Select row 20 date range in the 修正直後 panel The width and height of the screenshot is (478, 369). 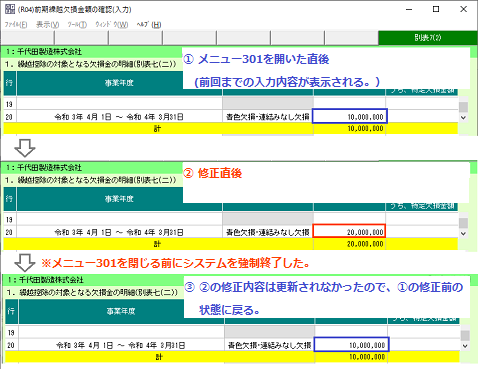coord(119,232)
